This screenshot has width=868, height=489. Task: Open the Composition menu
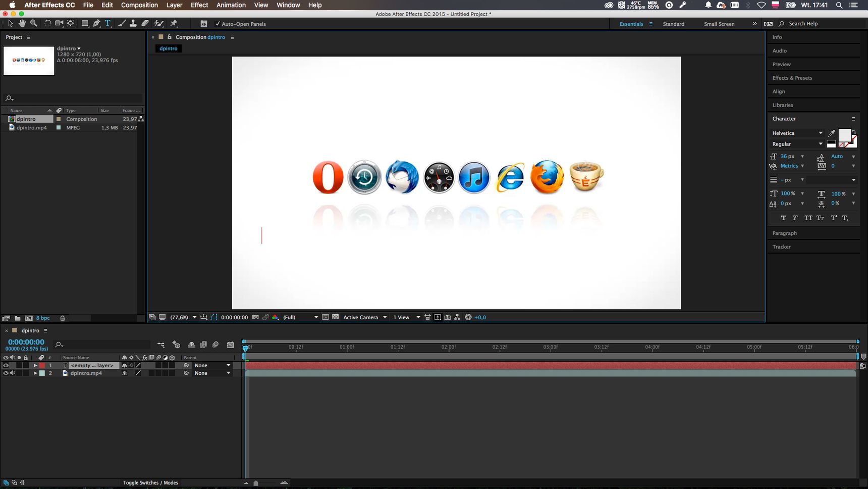139,5
